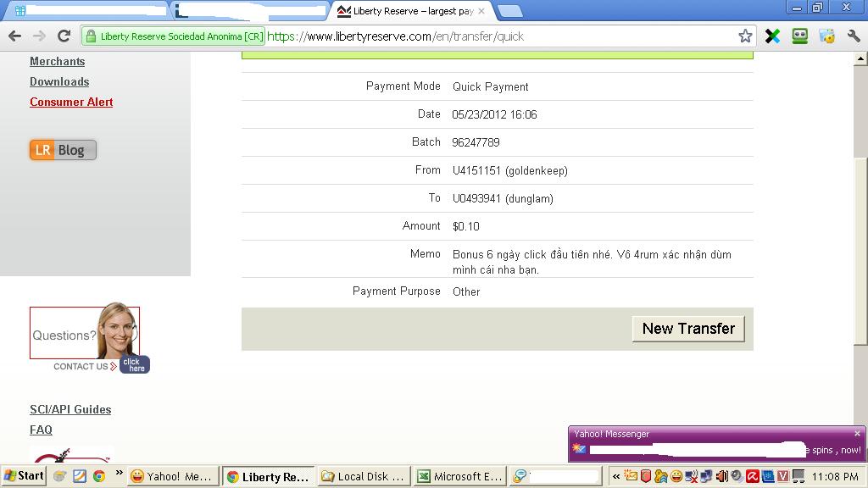Launch Chrome from Quick Launch

coord(99,476)
